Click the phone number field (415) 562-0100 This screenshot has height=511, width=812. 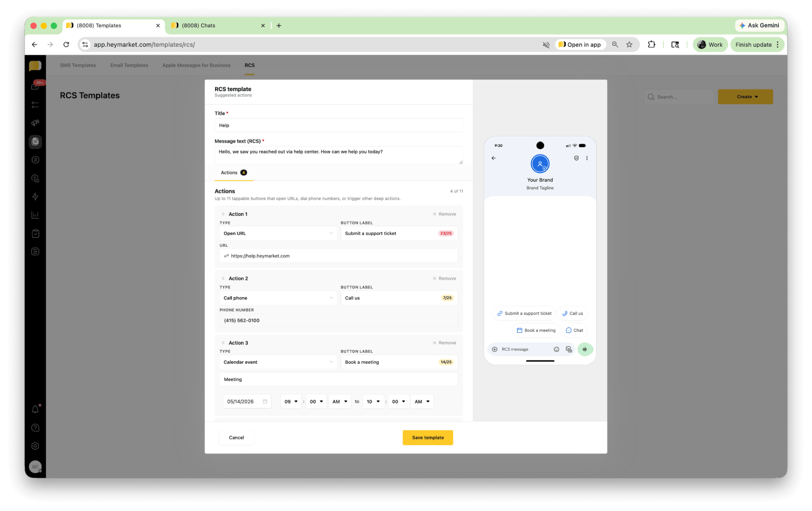tap(339, 320)
